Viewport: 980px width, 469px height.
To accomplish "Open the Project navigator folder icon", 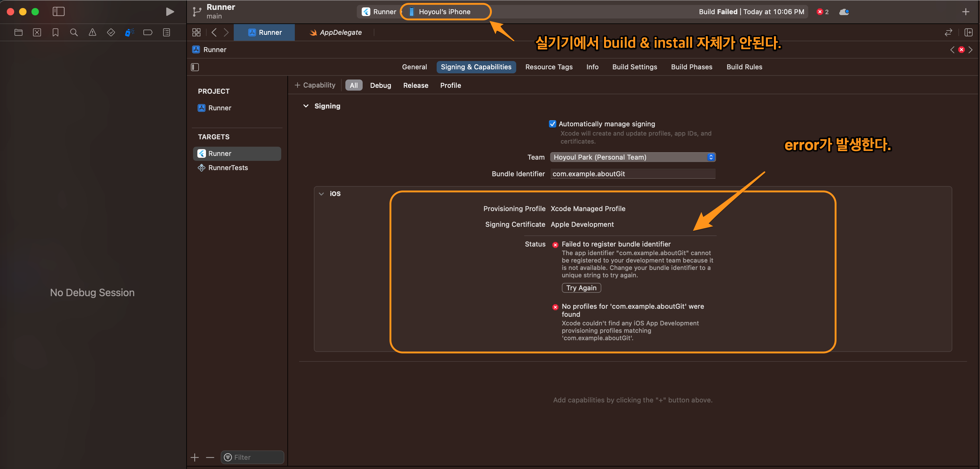I will click(x=18, y=33).
